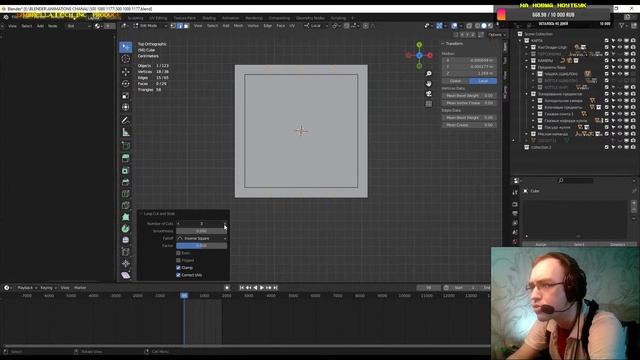640x360 pixels.
Task: Open the Playback dropdown in timeline
Action: 27,288
